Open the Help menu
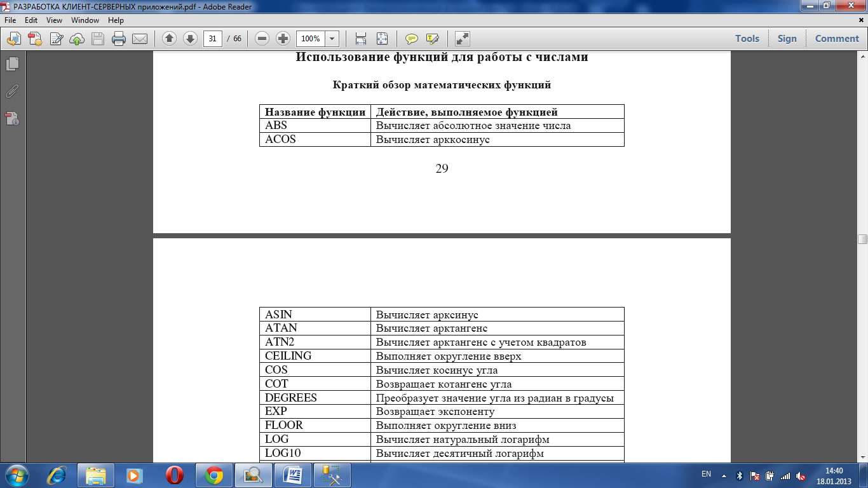868x488 pixels. point(116,20)
